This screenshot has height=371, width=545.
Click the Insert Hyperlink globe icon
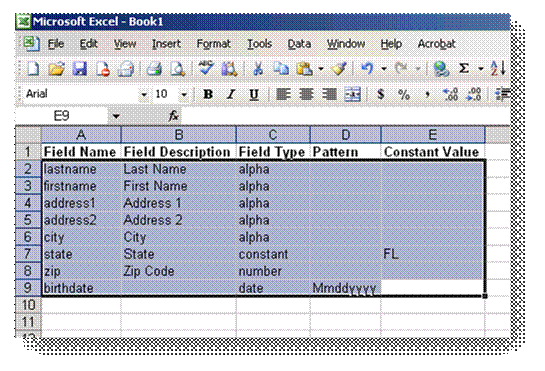pyautogui.click(x=441, y=68)
